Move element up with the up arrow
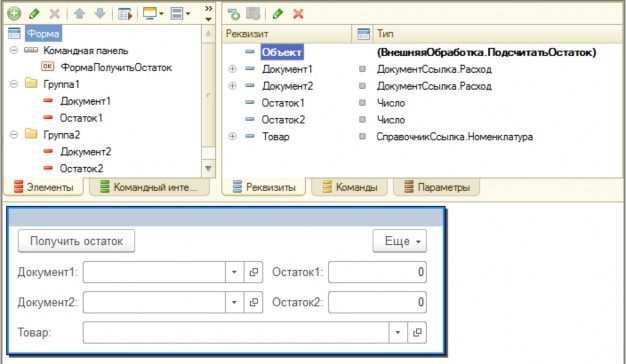 [79, 14]
